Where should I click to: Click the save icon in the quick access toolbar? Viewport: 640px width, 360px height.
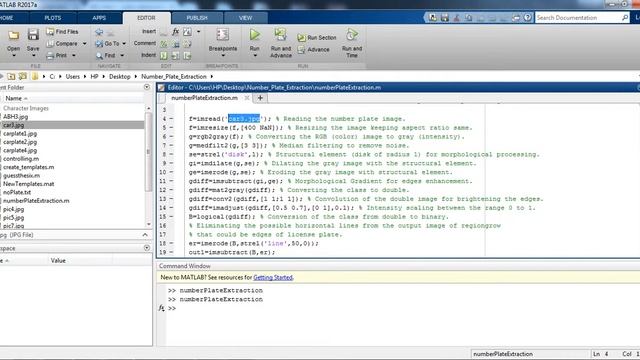pos(445,18)
